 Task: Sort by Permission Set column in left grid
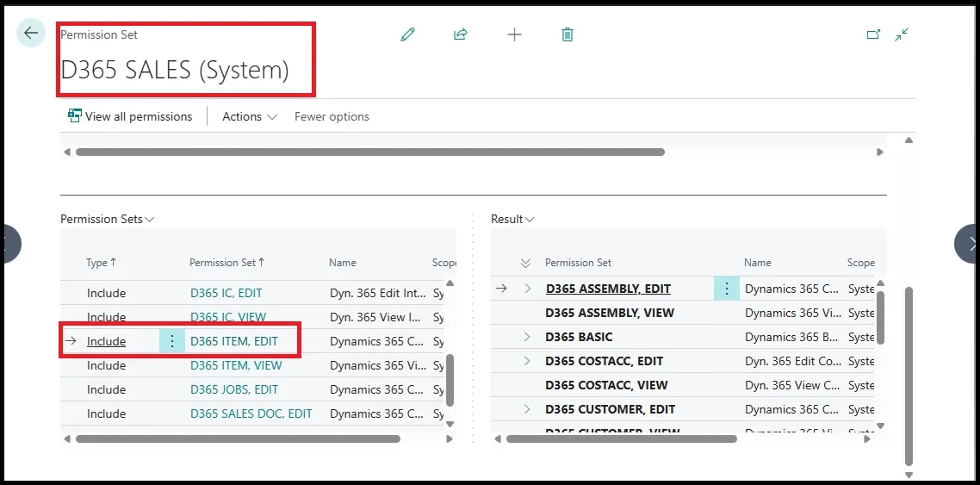(x=226, y=263)
